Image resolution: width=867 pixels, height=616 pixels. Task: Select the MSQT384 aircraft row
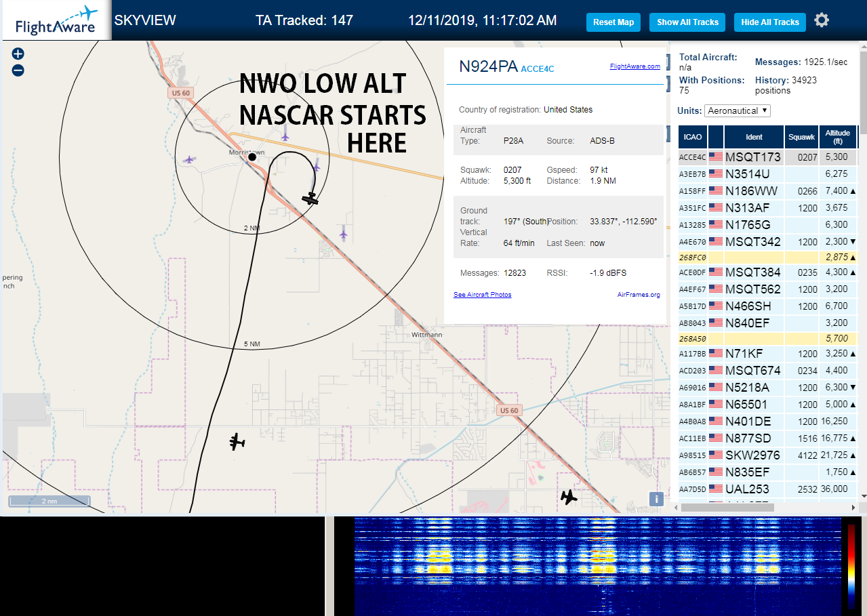click(767, 272)
